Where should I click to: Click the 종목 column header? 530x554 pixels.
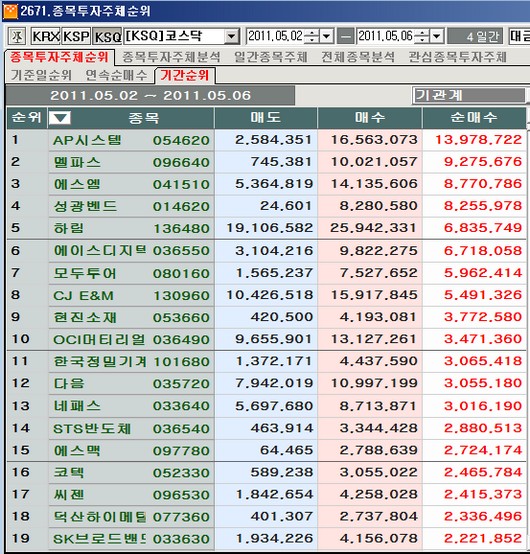pos(143,117)
